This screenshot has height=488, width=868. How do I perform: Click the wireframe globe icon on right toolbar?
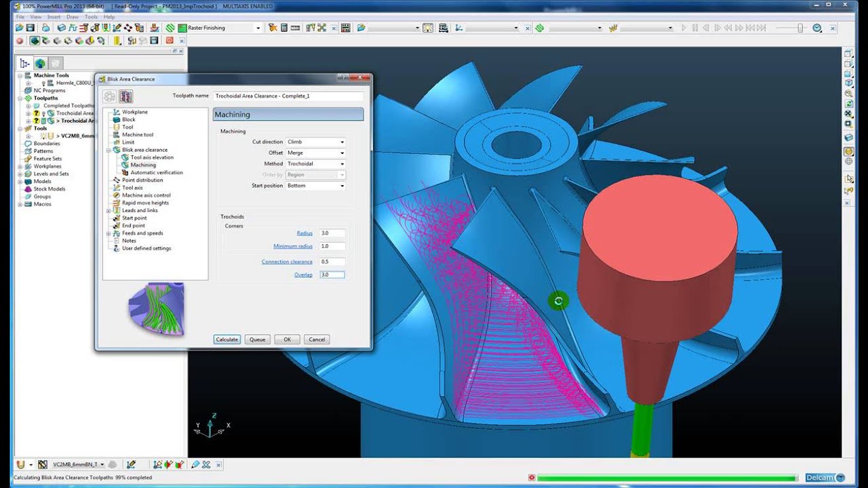(x=849, y=161)
